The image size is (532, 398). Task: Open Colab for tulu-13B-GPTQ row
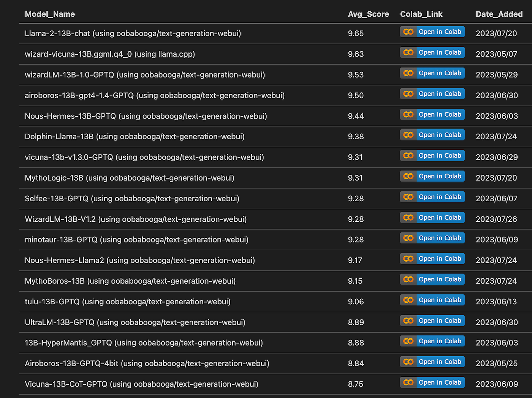click(x=432, y=300)
